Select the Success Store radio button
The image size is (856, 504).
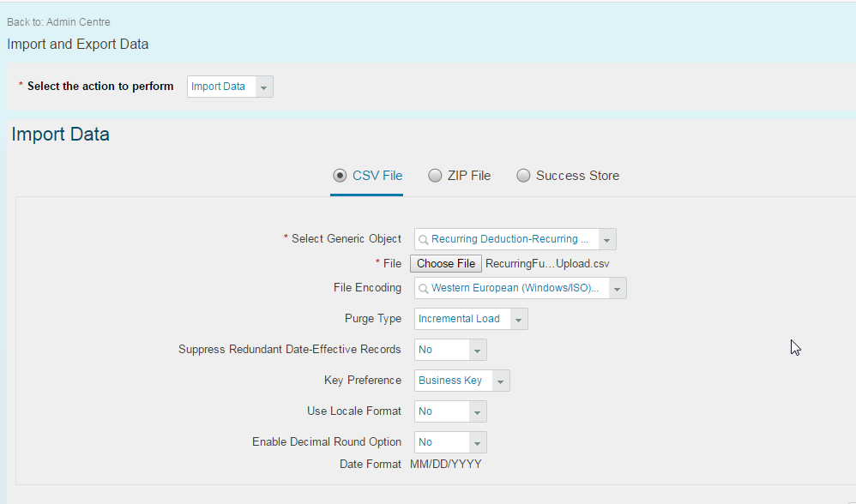523,176
